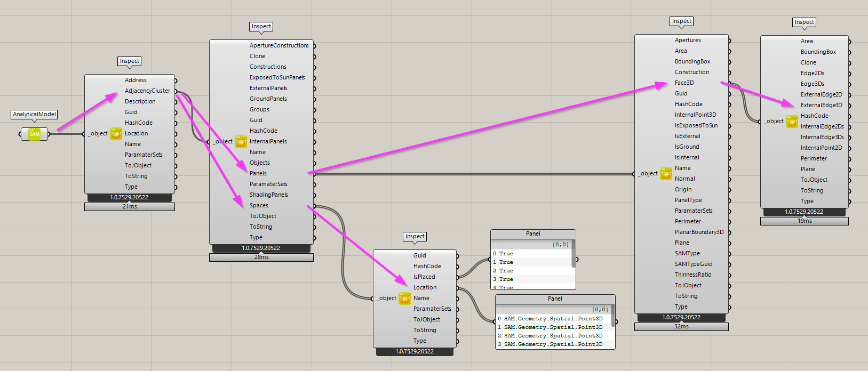The width and height of the screenshot is (868, 371).
Task: Click the Edge2Ds output
Action: [812, 74]
